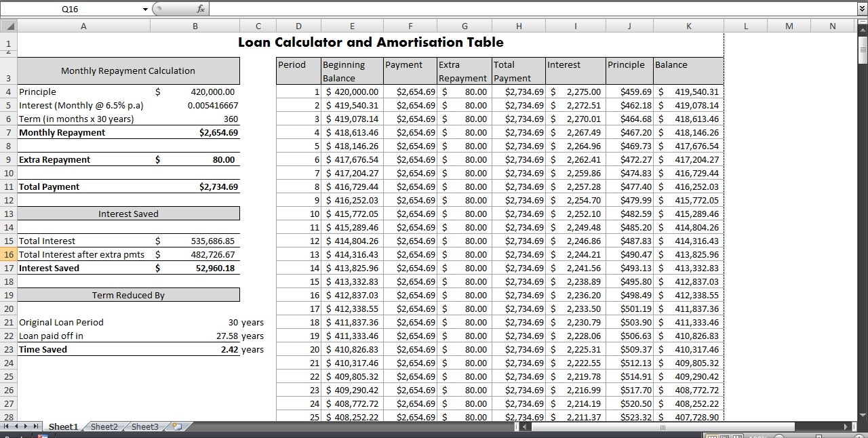This screenshot has width=868, height=438.
Task: Switch to the Sheet3 tab
Action: pyautogui.click(x=144, y=427)
